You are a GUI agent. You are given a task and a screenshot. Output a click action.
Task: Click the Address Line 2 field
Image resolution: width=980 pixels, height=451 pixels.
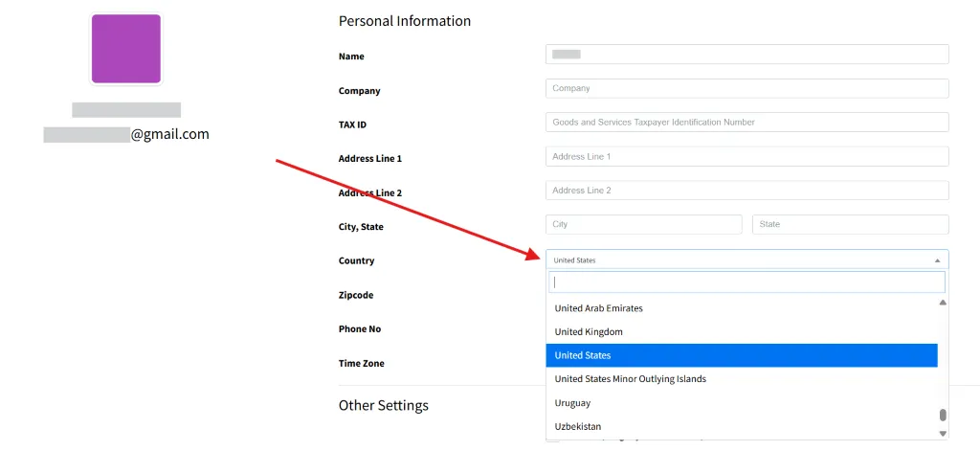pyautogui.click(x=746, y=191)
